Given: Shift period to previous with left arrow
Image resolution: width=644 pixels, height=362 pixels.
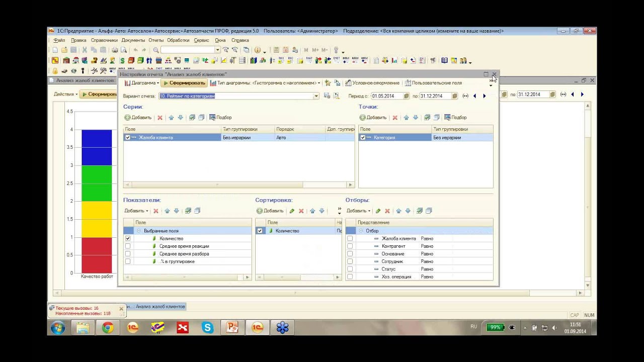Looking at the screenshot, I should (x=474, y=96).
